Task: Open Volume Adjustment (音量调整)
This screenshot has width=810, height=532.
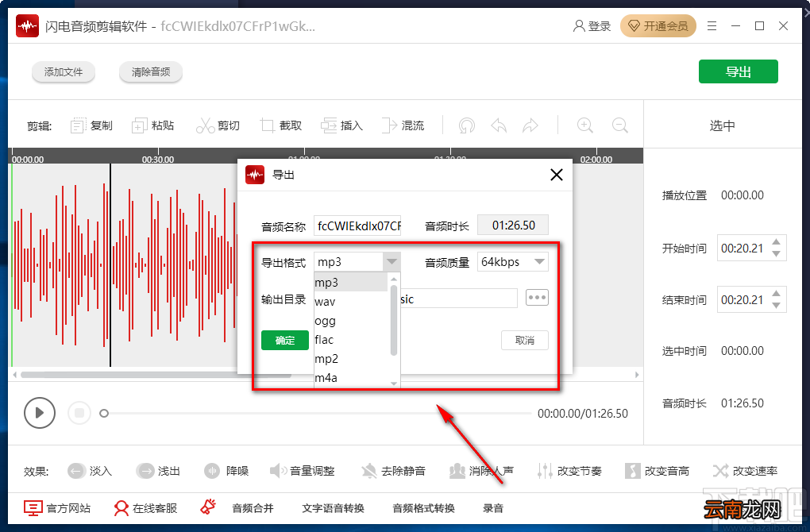Action: pyautogui.click(x=303, y=471)
